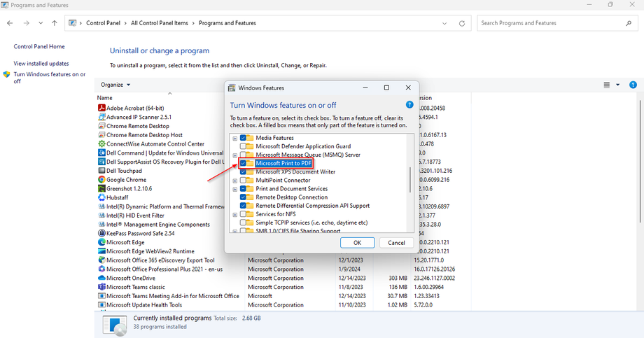This screenshot has width=644, height=338.
Task: Open the View installed updates link
Action: (41, 63)
